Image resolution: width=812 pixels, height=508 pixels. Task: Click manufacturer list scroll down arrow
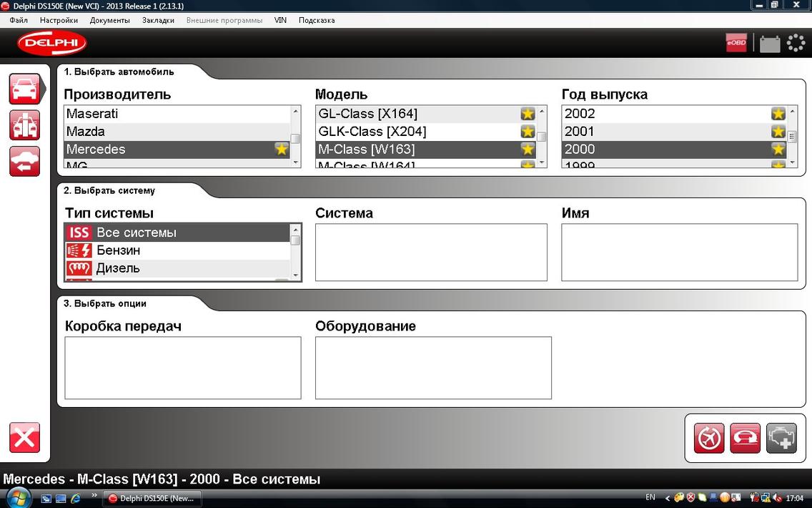pyautogui.click(x=296, y=162)
